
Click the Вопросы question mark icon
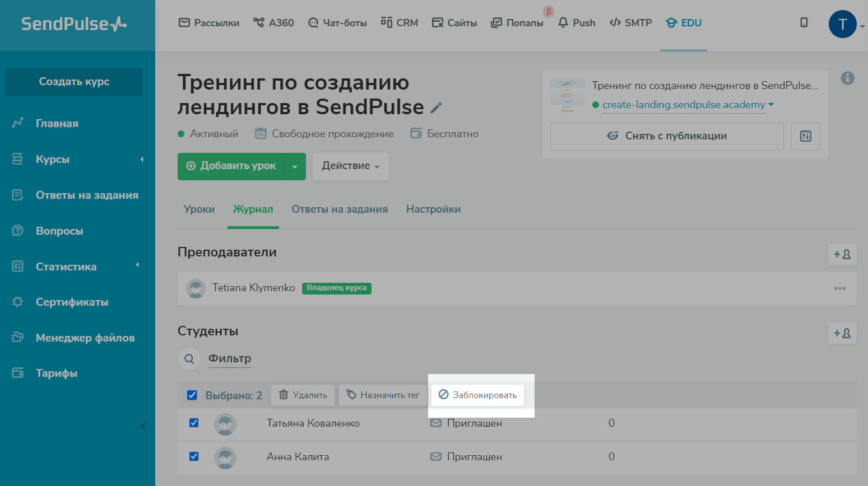click(x=18, y=231)
